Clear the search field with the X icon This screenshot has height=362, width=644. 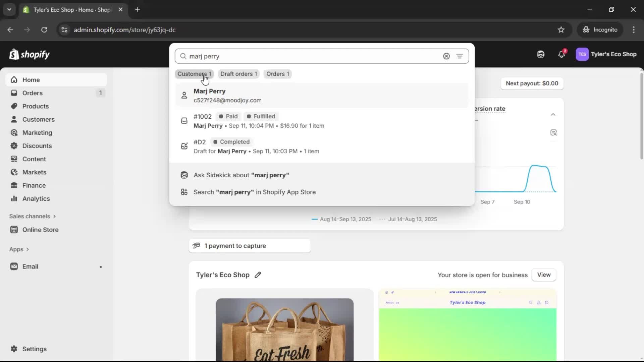click(446, 56)
